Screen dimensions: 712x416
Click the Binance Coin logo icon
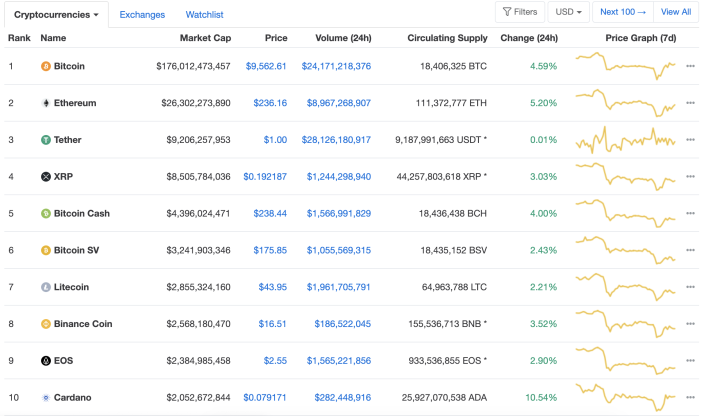coord(46,324)
